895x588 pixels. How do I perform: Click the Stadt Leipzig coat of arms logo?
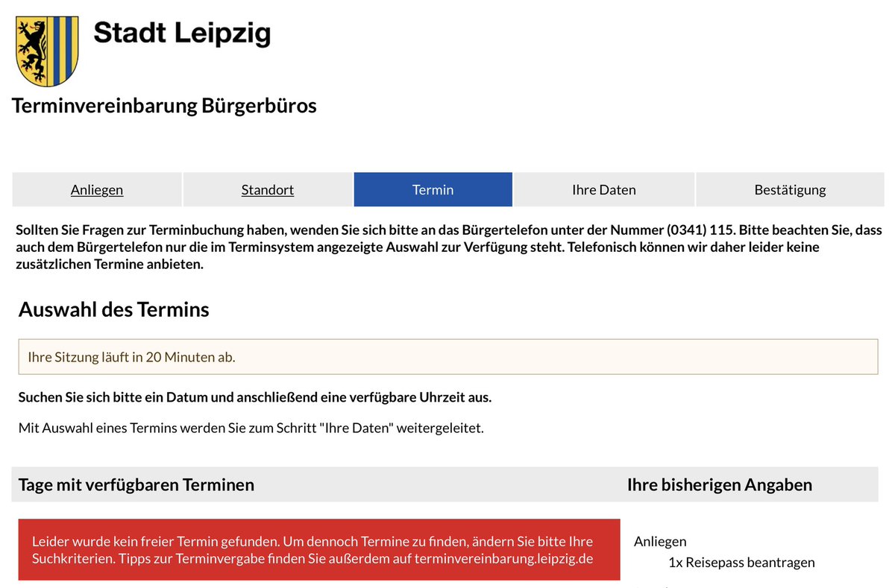click(47, 51)
